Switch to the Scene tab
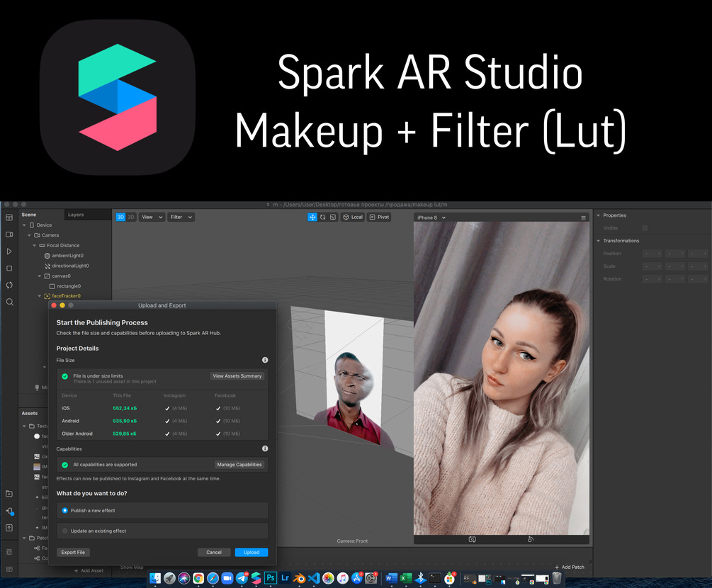Screen dimensions: 712x588 coord(29,215)
